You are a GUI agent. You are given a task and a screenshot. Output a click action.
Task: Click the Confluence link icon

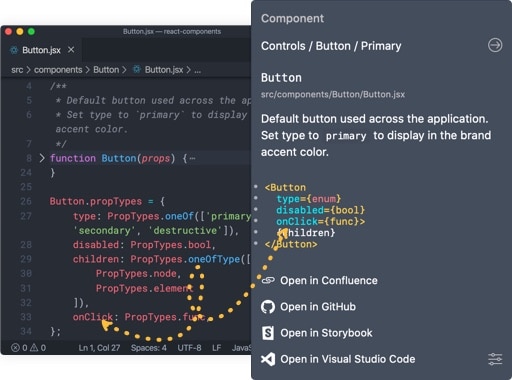[x=268, y=280]
